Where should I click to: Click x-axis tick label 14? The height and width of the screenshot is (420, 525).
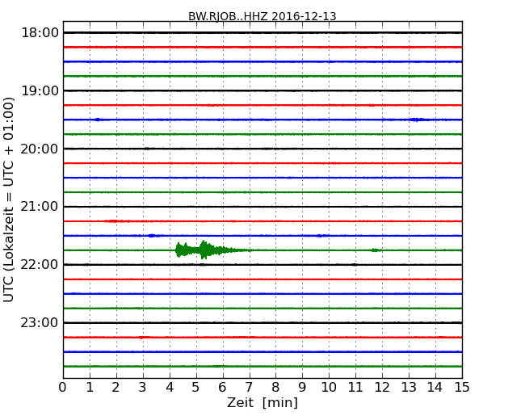click(435, 388)
